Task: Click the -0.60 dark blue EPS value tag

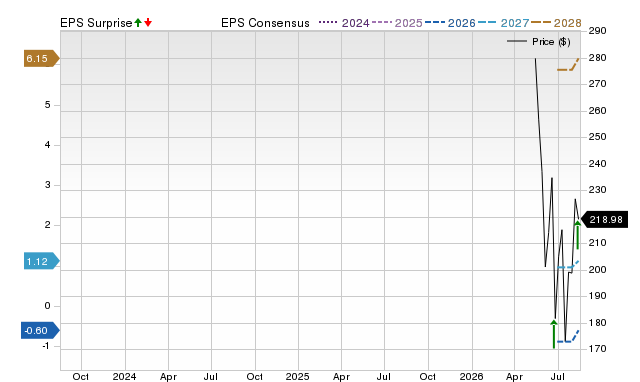Action: pos(40,330)
